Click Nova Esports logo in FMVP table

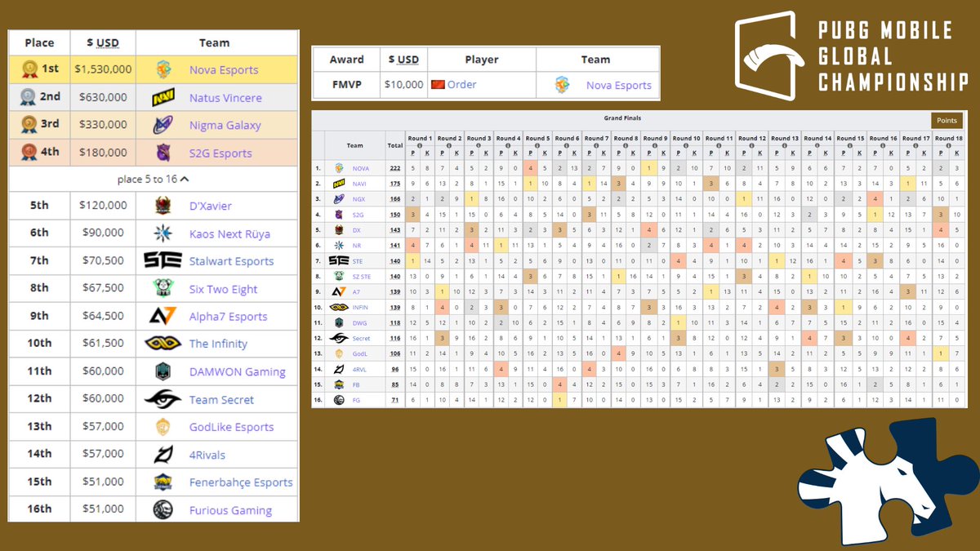pos(562,85)
